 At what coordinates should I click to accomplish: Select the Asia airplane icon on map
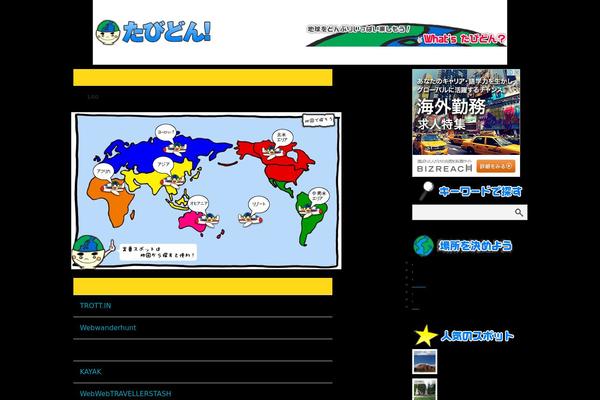point(174,180)
